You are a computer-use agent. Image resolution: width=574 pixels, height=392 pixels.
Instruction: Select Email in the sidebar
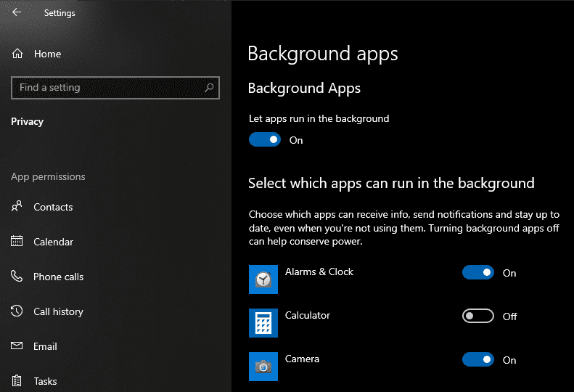click(x=46, y=346)
